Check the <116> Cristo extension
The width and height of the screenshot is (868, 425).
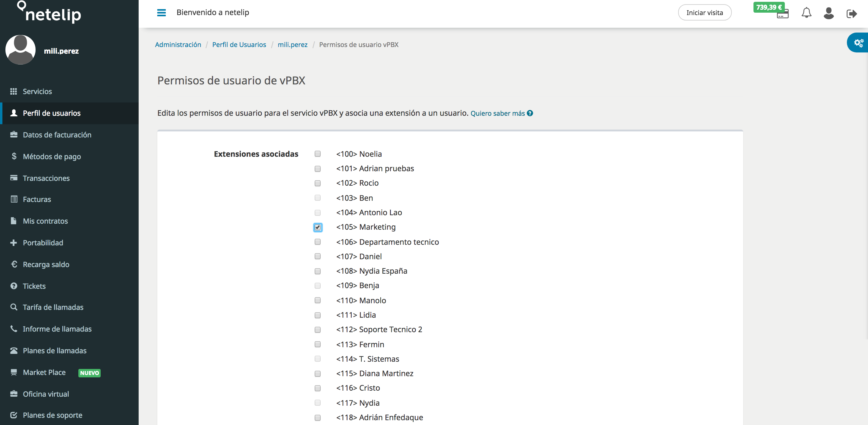pos(317,388)
